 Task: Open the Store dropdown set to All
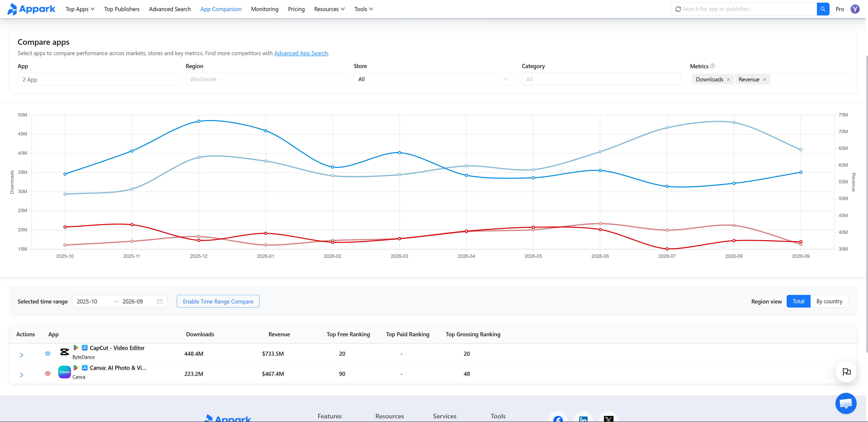click(433, 79)
